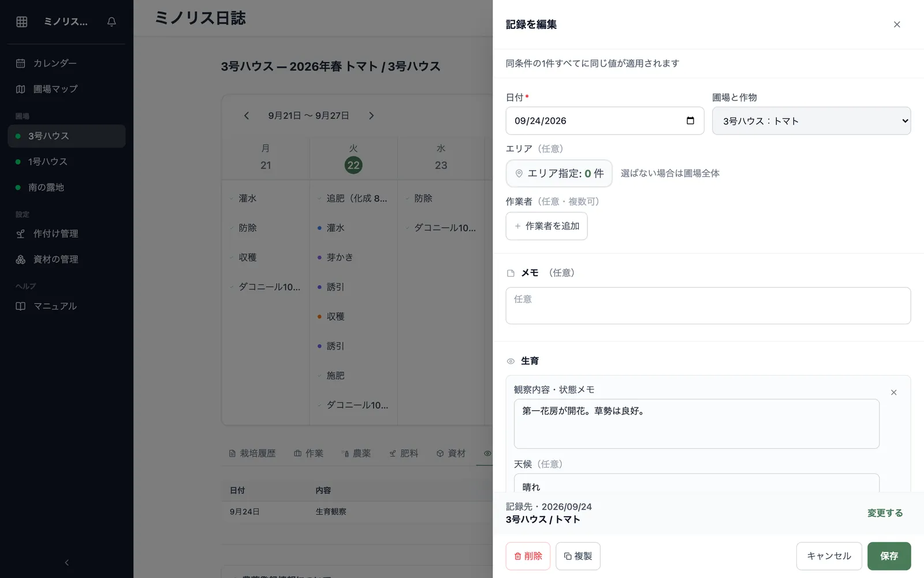
Task: Open 圃場と作物 dropdown
Action: point(811,121)
